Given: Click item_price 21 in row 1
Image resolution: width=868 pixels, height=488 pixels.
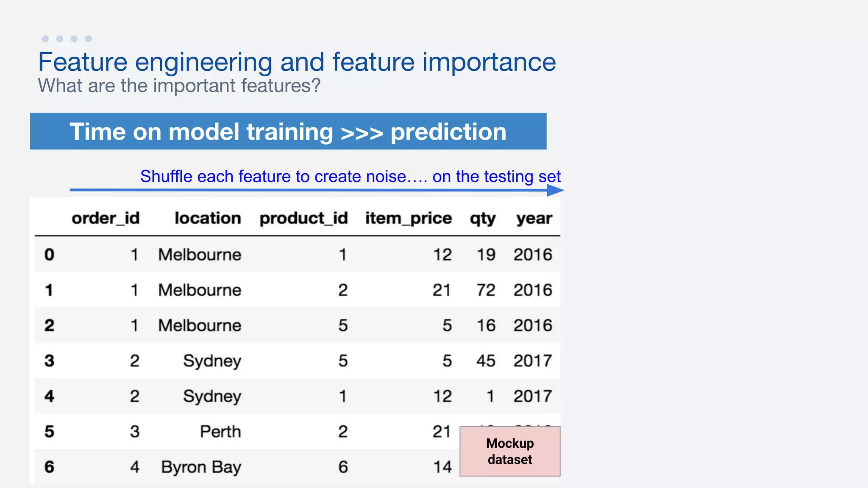Looking at the screenshot, I should (442, 290).
